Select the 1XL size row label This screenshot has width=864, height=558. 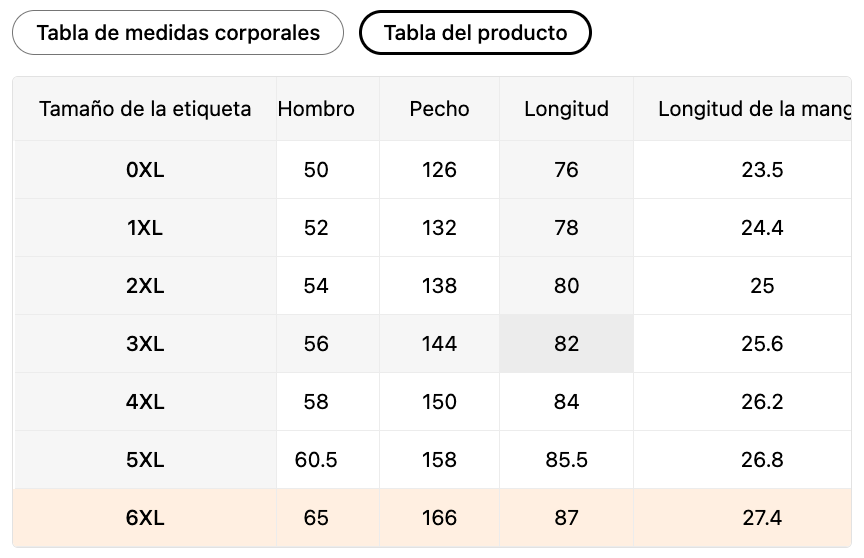145,228
